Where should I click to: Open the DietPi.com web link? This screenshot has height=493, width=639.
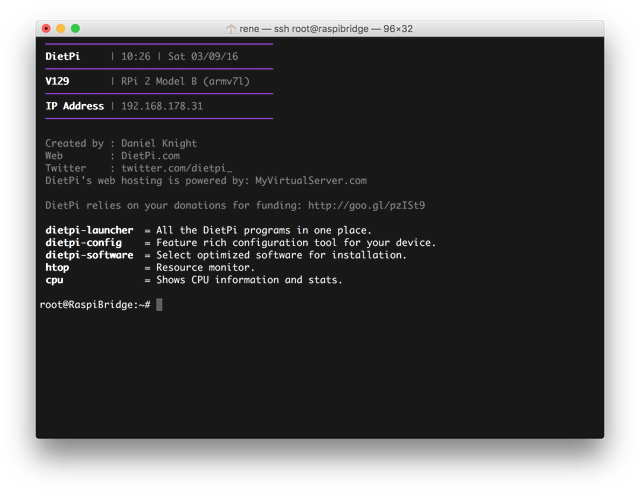click(151, 156)
